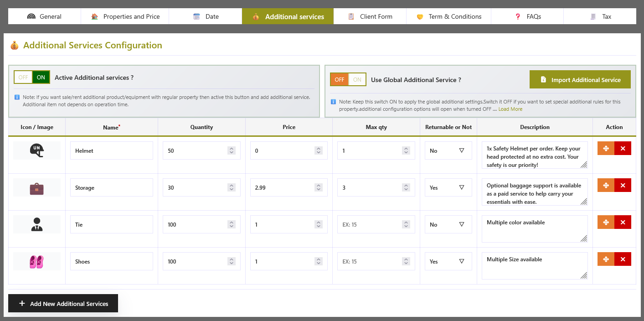Screen dimensions: 644x321
Task: Click the Max qty column header
Action: coord(376,127)
